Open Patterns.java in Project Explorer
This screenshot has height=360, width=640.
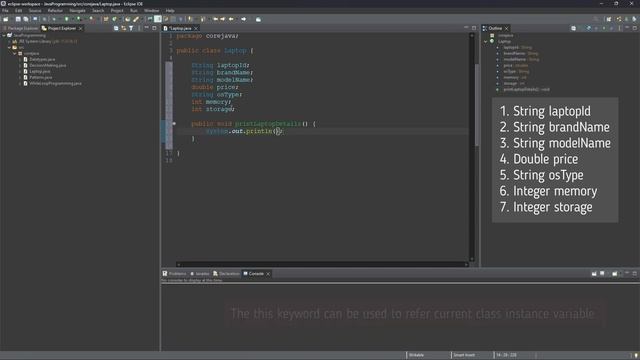coord(40,77)
